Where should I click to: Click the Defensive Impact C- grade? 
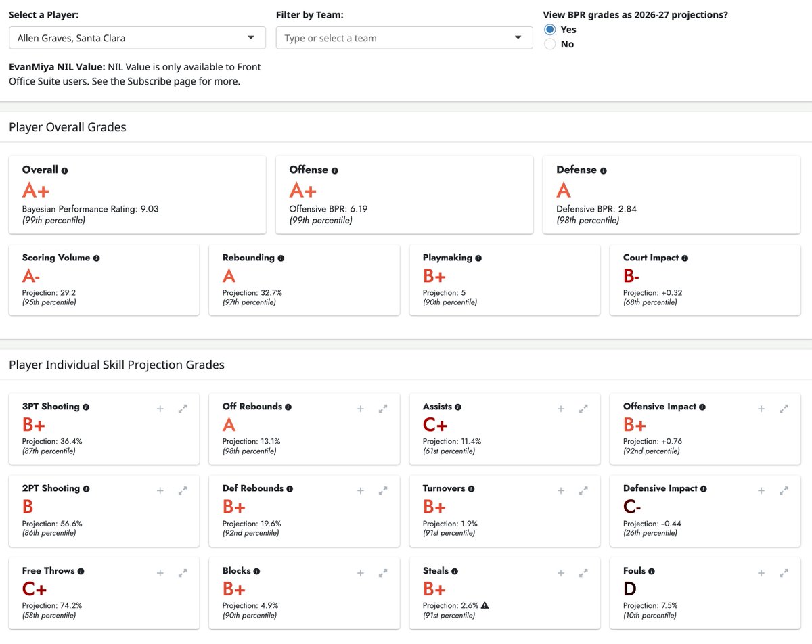632,507
